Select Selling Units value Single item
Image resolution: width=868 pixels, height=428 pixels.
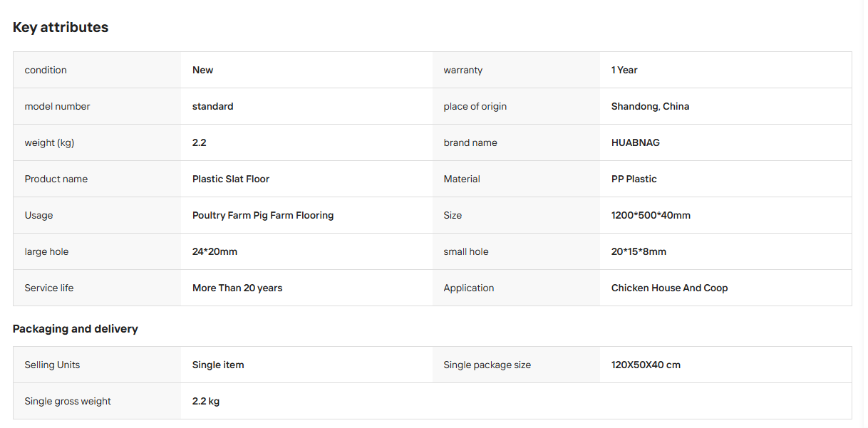click(x=218, y=365)
